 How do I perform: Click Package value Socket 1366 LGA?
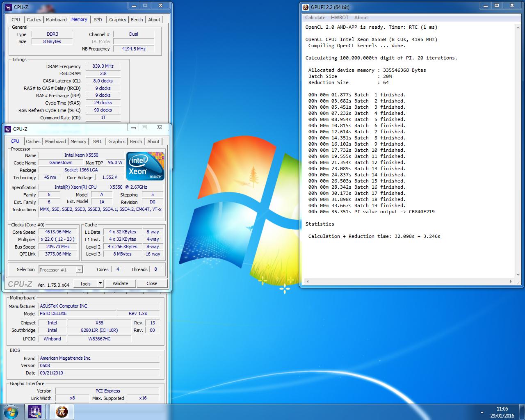click(x=81, y=170)
